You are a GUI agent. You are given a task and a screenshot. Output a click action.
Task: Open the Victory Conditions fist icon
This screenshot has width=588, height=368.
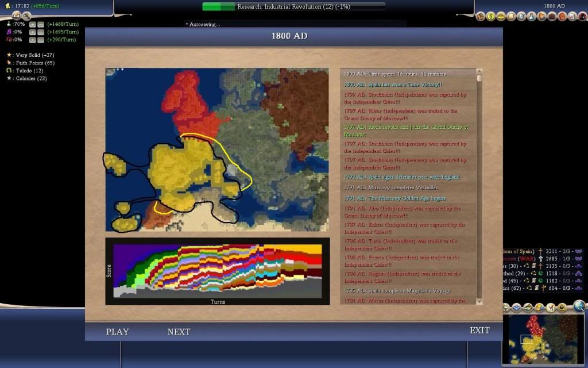(562, 16)
